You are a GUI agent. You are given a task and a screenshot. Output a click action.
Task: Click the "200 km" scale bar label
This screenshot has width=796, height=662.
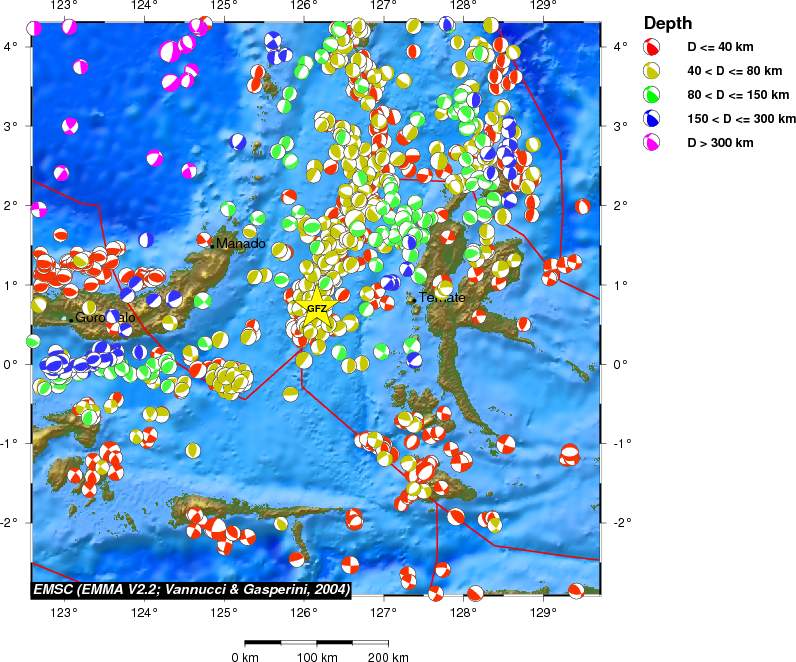point(387,657)
